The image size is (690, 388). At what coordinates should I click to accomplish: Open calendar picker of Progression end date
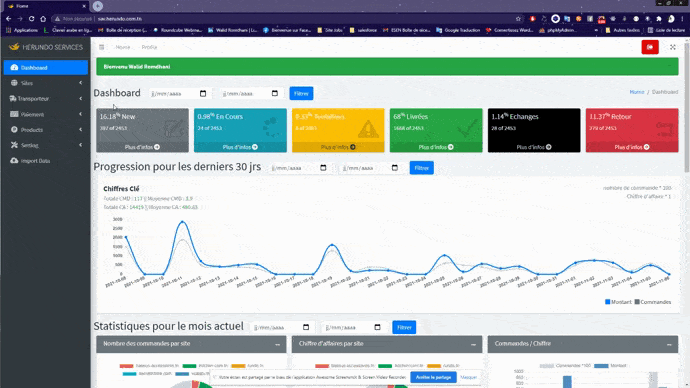tap(395, 168)
